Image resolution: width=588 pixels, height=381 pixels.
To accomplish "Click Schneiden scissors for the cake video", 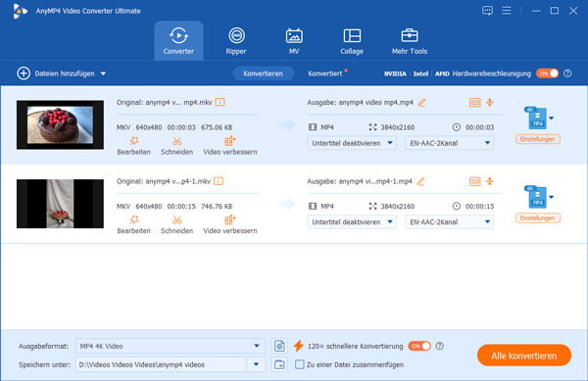I will pyautogui.click(x=177, y=146).
